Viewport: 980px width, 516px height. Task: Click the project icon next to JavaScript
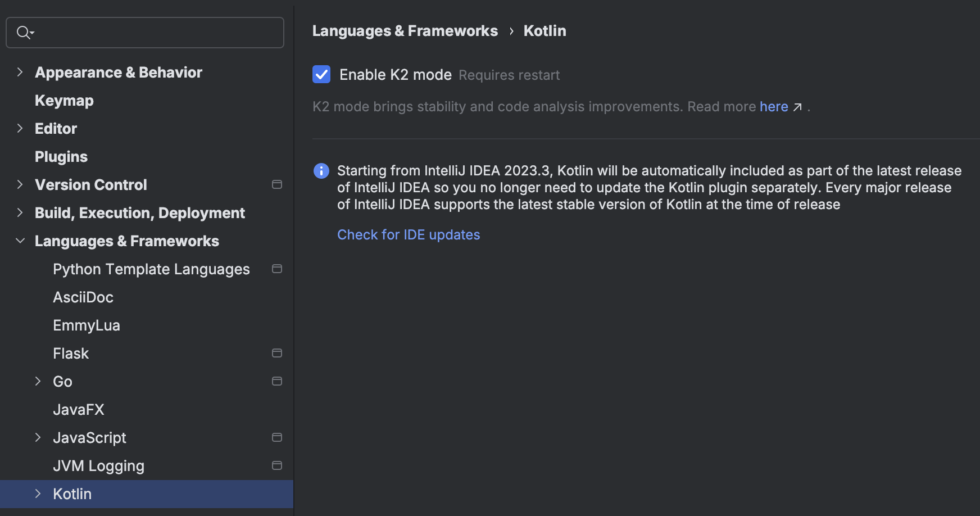(277, 437)
